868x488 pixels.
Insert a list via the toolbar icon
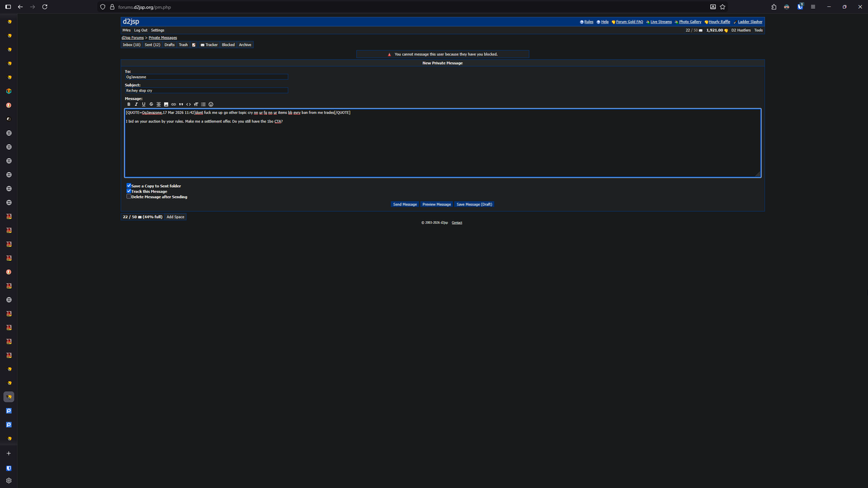[x=203, y=104]
